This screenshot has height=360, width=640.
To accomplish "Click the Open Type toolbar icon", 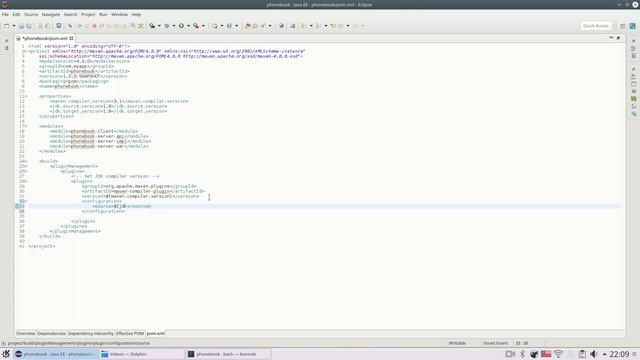I will pos(247,26).
